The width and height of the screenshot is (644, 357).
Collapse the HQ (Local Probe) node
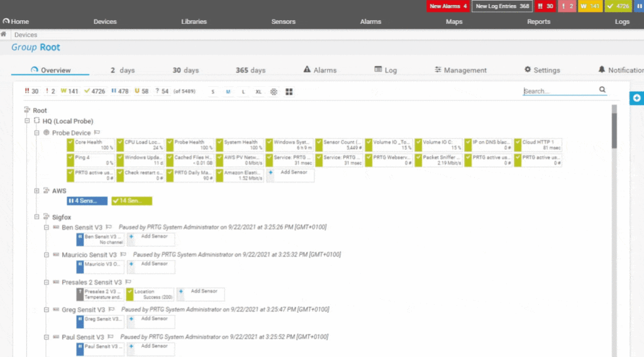pyautogui.click(x=27, y=121)
